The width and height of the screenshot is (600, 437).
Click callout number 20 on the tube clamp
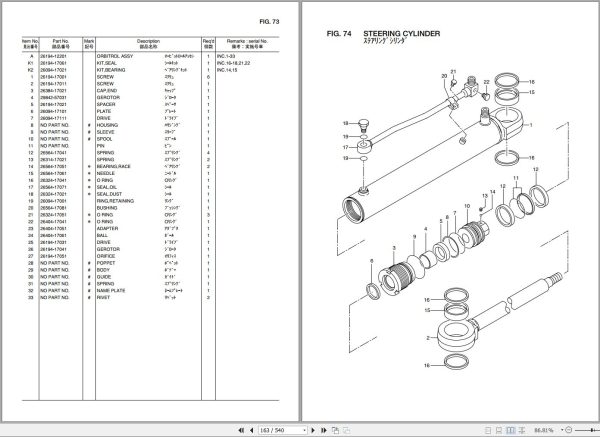click(444, 76)
